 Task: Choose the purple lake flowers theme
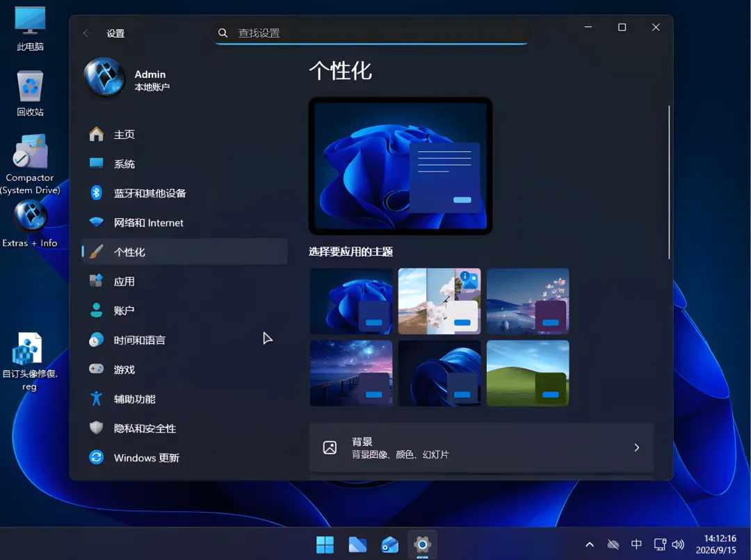pyautogui.click(x=528, y=301)
